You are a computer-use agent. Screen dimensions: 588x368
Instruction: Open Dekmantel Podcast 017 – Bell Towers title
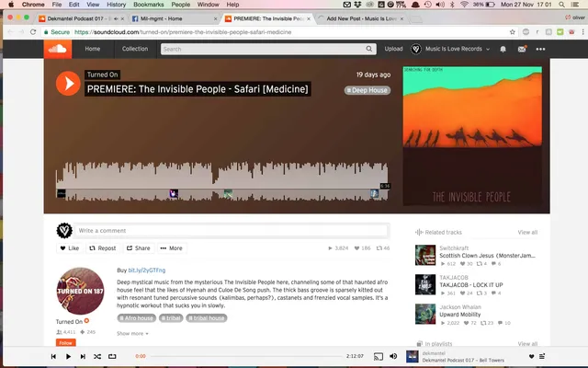463,360
